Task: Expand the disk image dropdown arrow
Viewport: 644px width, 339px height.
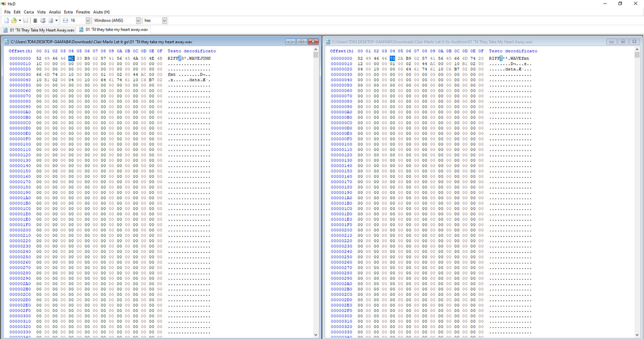Action: click(x=56, y=21)
